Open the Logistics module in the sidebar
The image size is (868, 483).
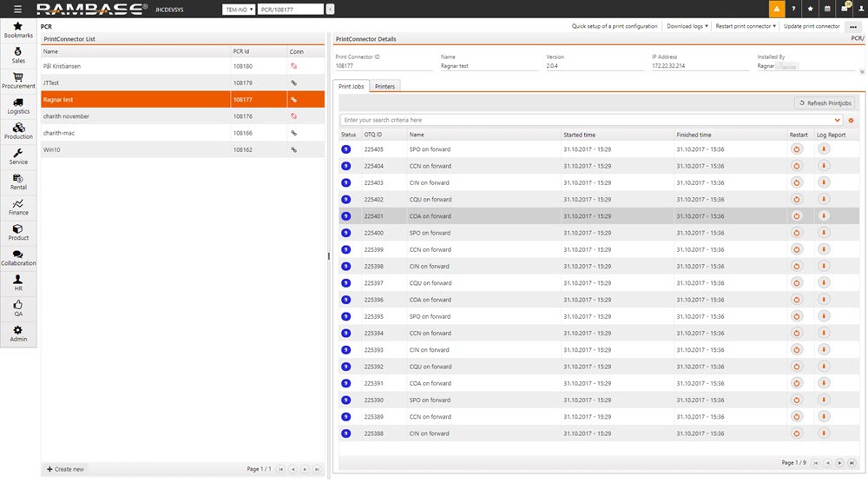[x=18, y=106]
